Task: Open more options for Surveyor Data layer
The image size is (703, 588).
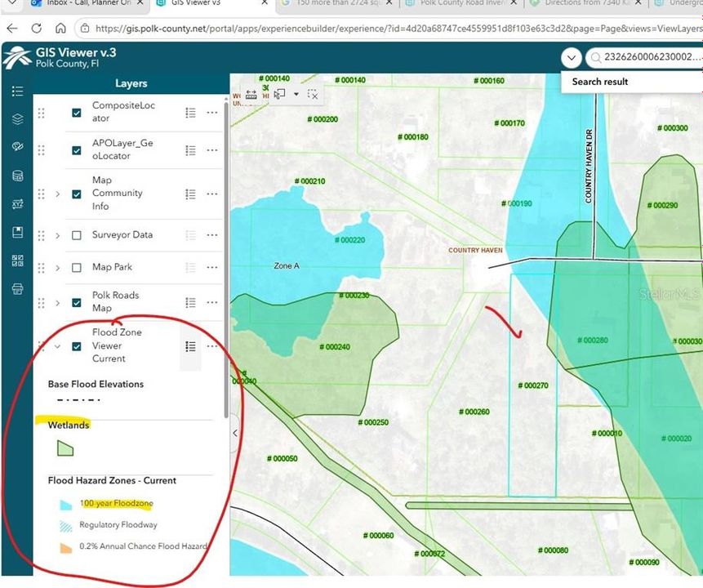Action: (x=212, y=235)
